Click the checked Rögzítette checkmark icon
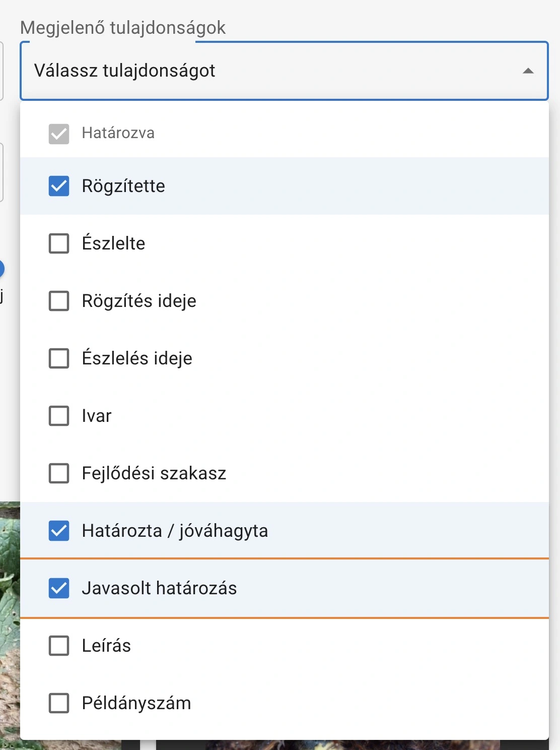This screenshot has height=750, width=560. point(58,186)
